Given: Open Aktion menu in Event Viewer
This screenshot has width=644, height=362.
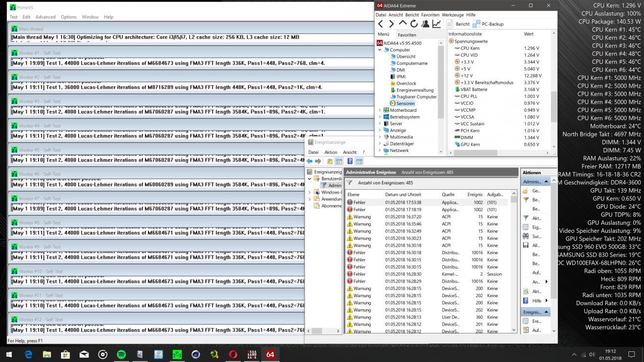Looking at the screenshot, I should click(x=331, y=152).
